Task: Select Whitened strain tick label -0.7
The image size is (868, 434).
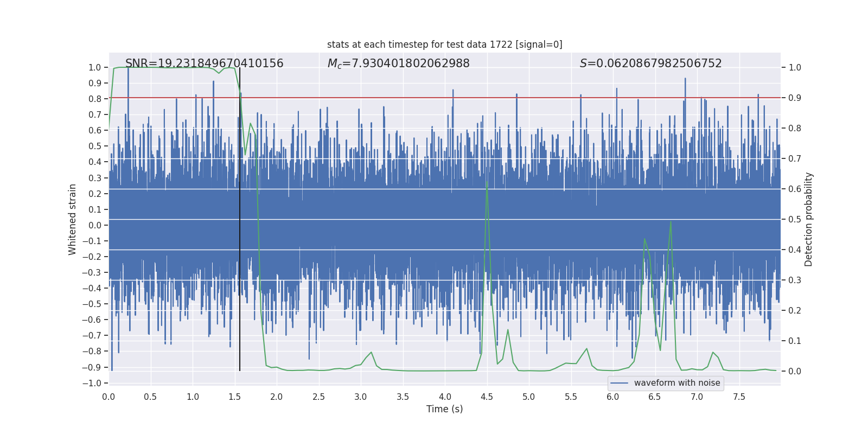Action: [x=92, y=335]
